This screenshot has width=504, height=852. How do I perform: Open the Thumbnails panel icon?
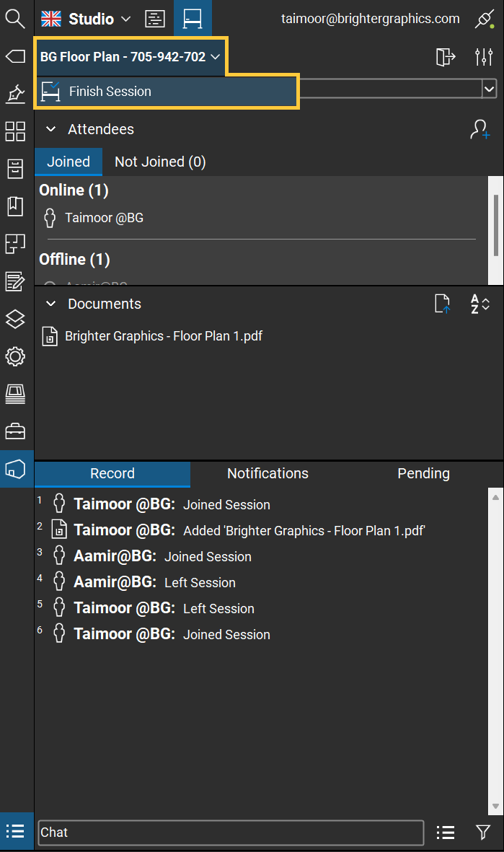click(15, 131)
